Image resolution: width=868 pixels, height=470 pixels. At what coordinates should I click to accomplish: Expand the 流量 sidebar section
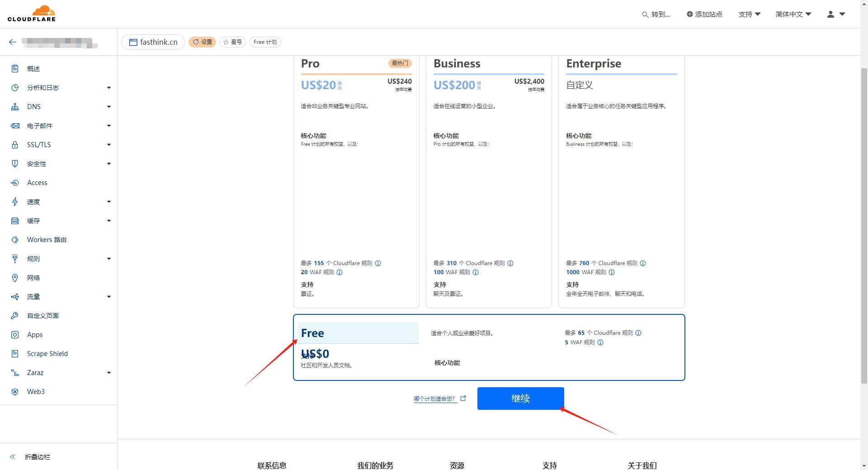pyautogui.click(x=109, y=297)
